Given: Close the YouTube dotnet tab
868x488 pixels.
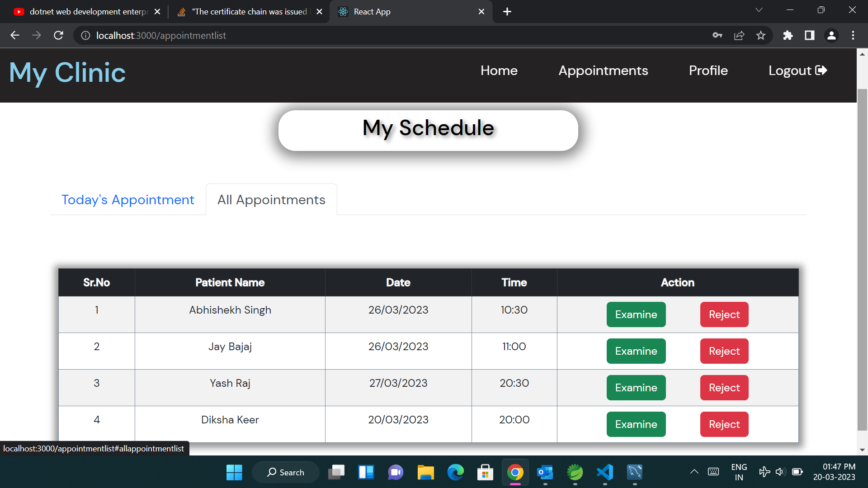Looking at the screenshot, I should [157, 12].
